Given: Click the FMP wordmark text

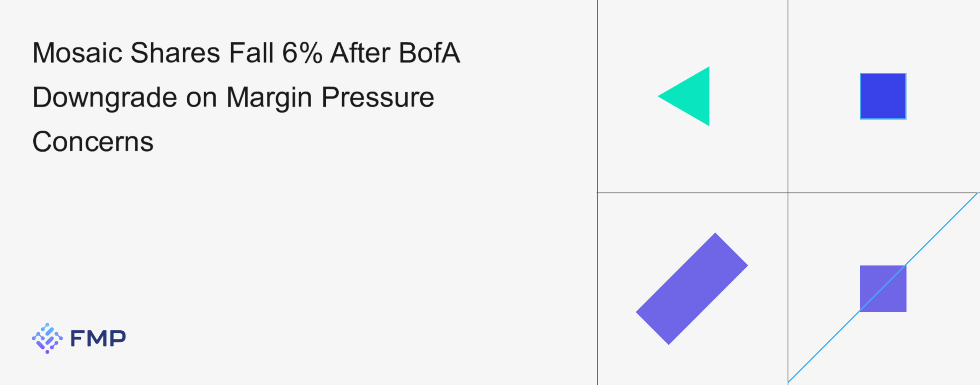Looking at the screenshot, I should (98, 338).
